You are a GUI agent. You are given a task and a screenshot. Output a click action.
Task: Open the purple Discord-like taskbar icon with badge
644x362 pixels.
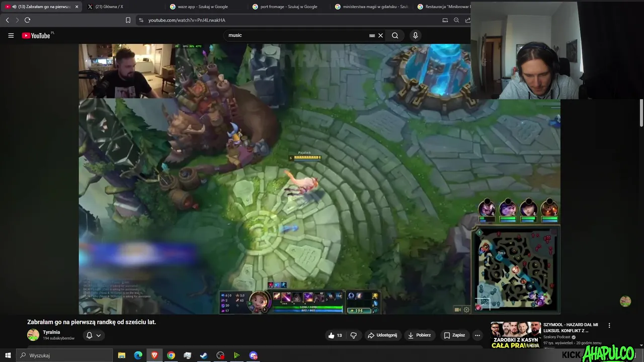(x=253, y=355)
